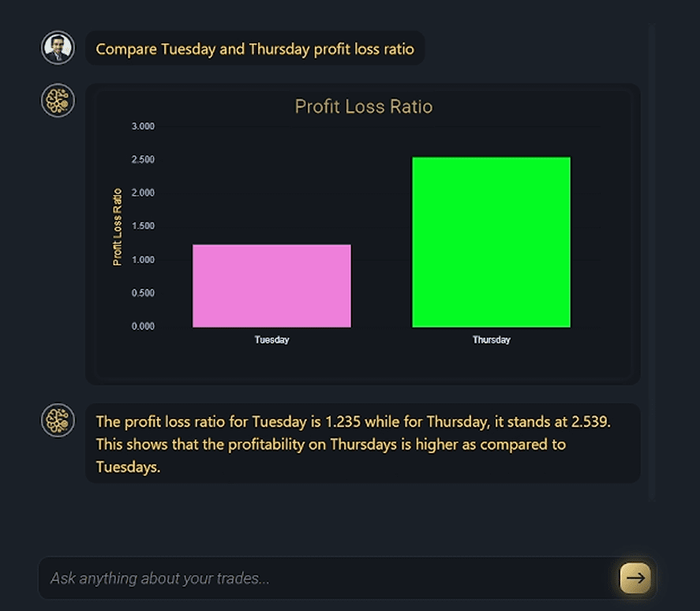
Task: Click the 2.500 y-axis tick label
Action: (143, 159)
